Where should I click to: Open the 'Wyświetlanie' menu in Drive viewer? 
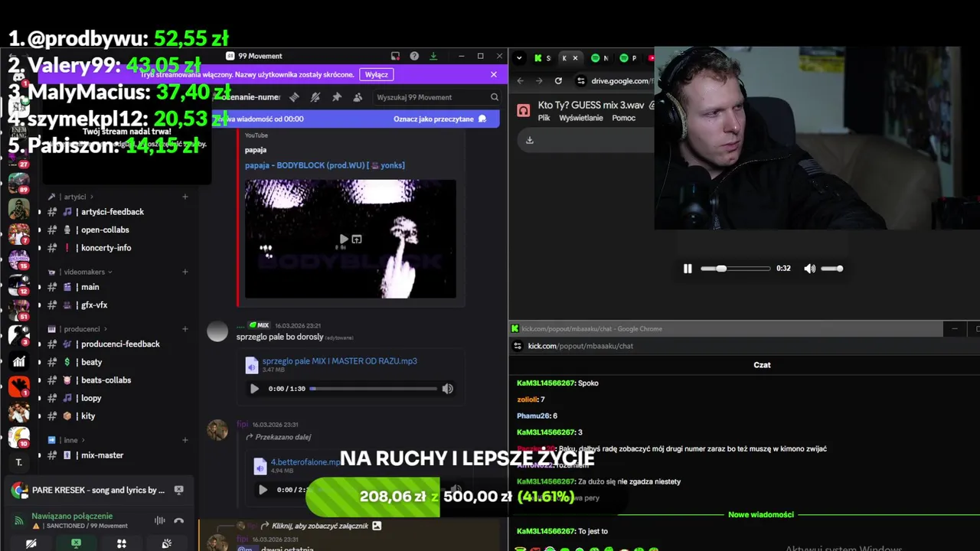(x=581, y=119)
